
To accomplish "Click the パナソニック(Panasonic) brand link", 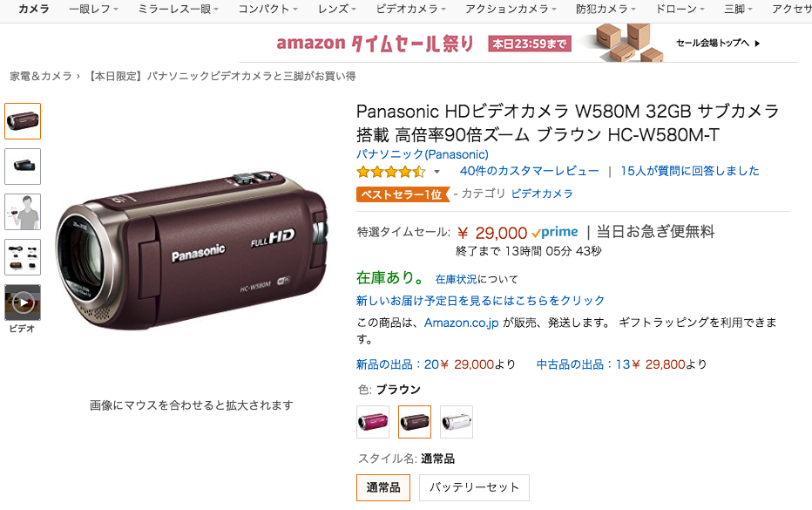I will click(x=422, y=154).
